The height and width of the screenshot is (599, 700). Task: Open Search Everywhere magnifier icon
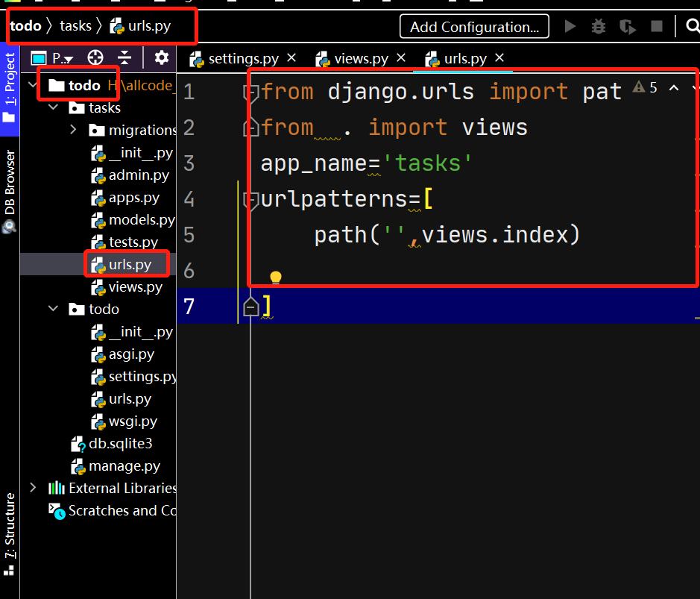coord(693,26)
